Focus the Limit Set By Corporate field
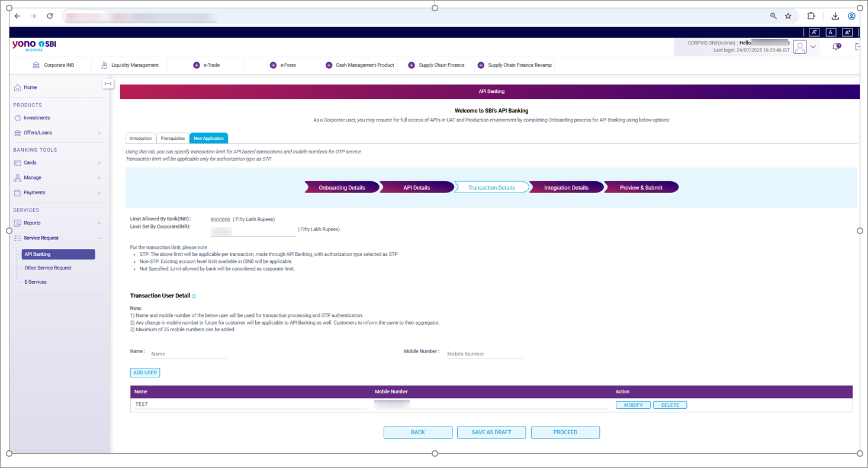Image resolution: width=868 pixels, height=468 pixels. (253, 230)
